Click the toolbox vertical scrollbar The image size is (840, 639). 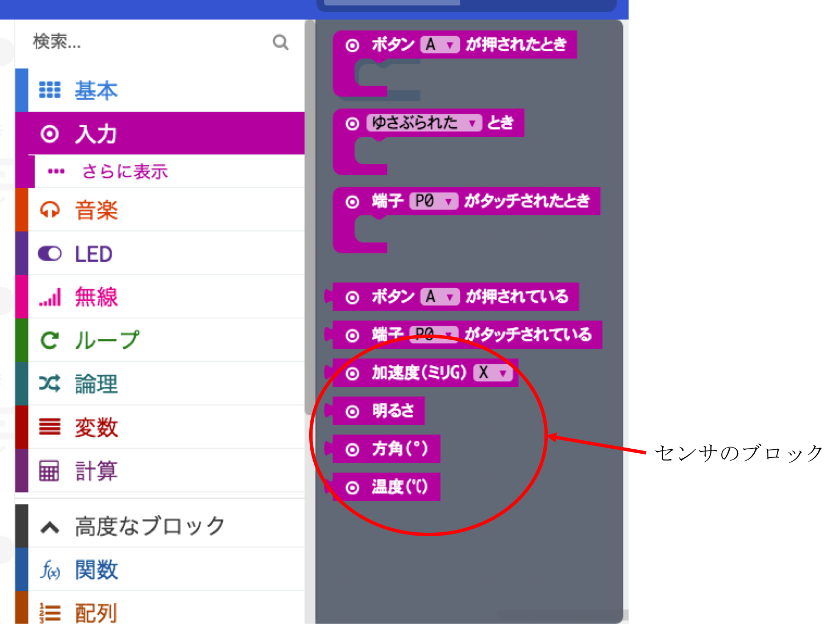(310, 218)
